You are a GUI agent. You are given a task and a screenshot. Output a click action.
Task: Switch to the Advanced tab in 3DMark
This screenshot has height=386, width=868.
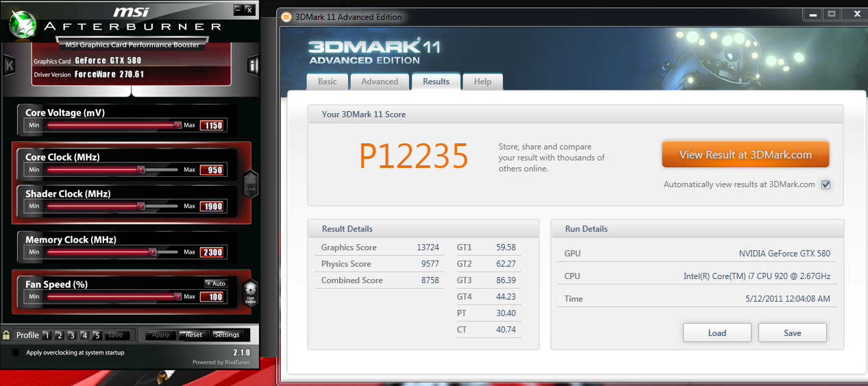point(380,82)
